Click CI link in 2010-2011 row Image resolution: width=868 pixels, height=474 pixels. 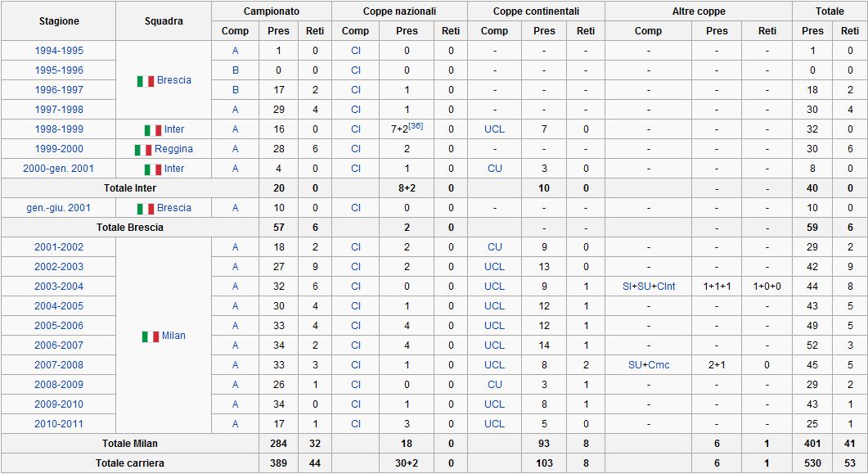point(355,423)
